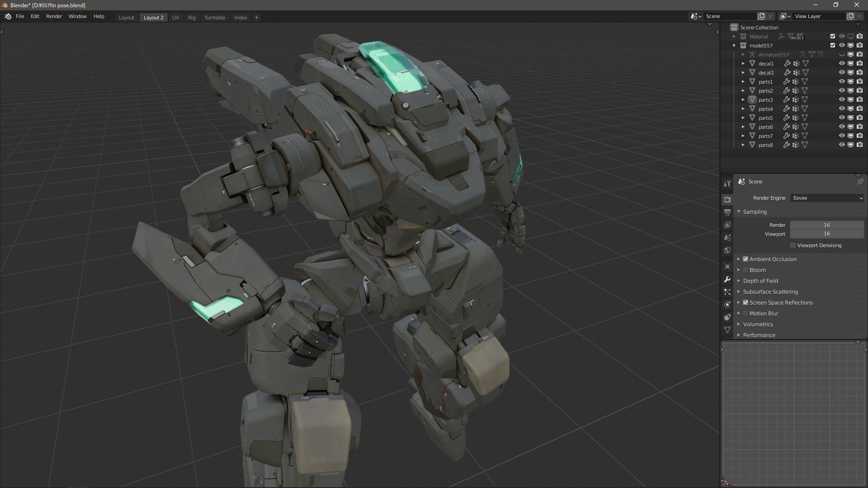Open the Object Constraints properties tab
The height and width of the screenshot is (488, 868).
(727, 317)
